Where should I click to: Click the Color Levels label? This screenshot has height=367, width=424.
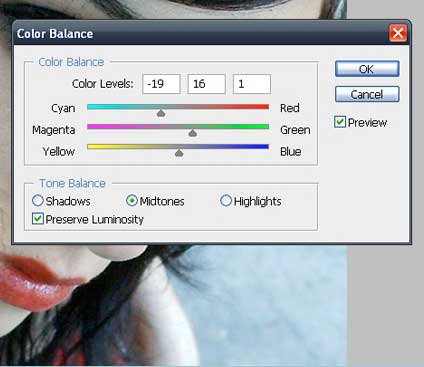click(x=103, y=84)
